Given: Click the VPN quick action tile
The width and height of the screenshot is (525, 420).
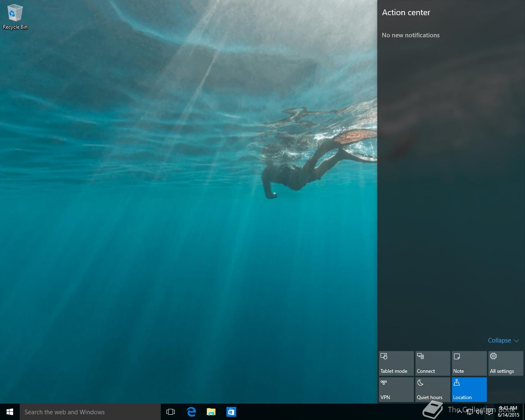Looking at the screenshot, I should (396, 390).
